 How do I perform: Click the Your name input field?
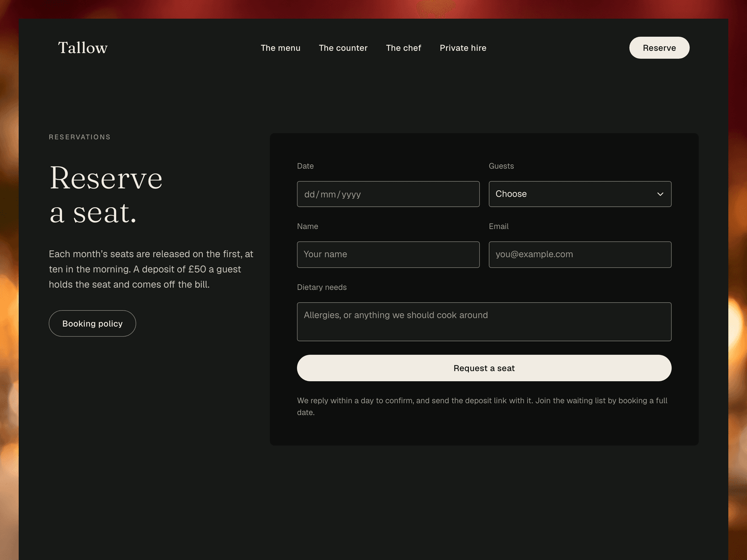(388, 254)
